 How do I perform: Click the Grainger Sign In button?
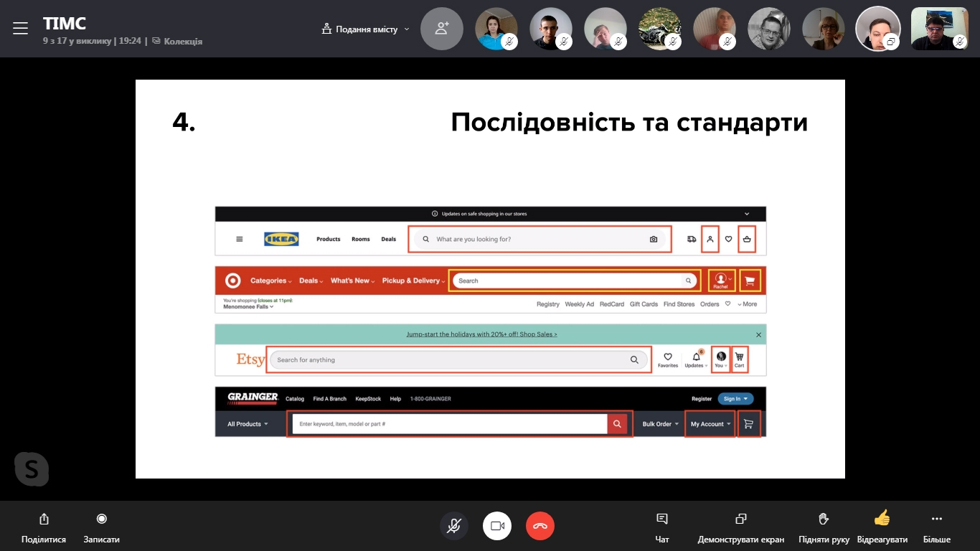736,398
